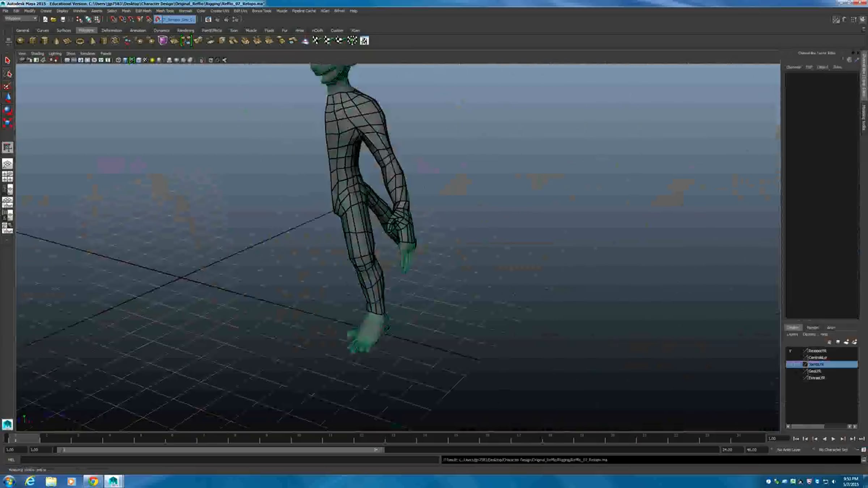Select the Rotate tool in toolbox

pyautogui.click(x=7, y=110)
